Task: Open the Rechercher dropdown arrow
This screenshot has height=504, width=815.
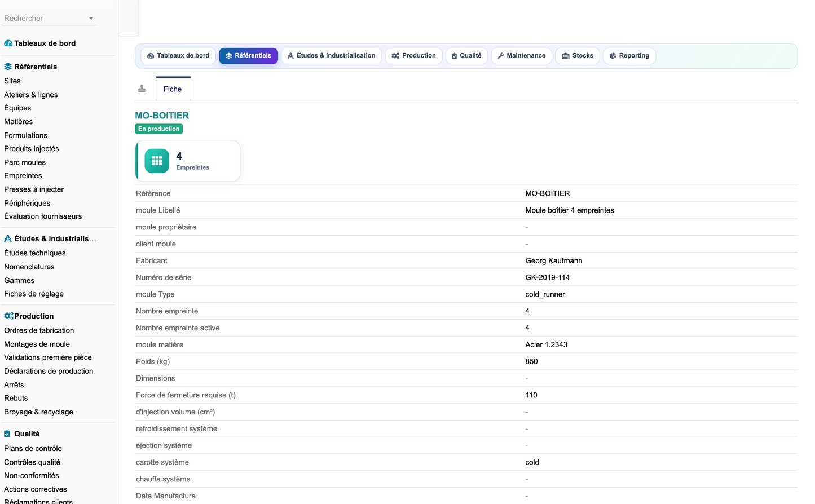Action: click(x=91, y=19)
